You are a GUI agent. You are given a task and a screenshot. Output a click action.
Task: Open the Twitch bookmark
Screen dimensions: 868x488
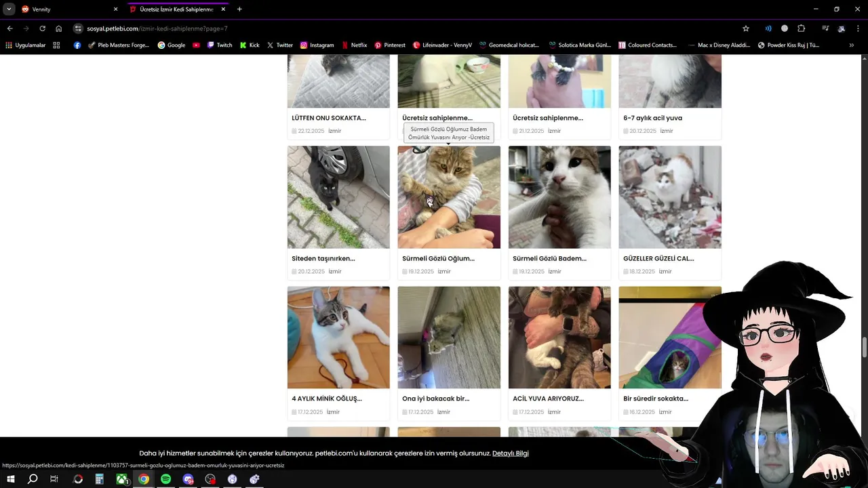[219, 45]
